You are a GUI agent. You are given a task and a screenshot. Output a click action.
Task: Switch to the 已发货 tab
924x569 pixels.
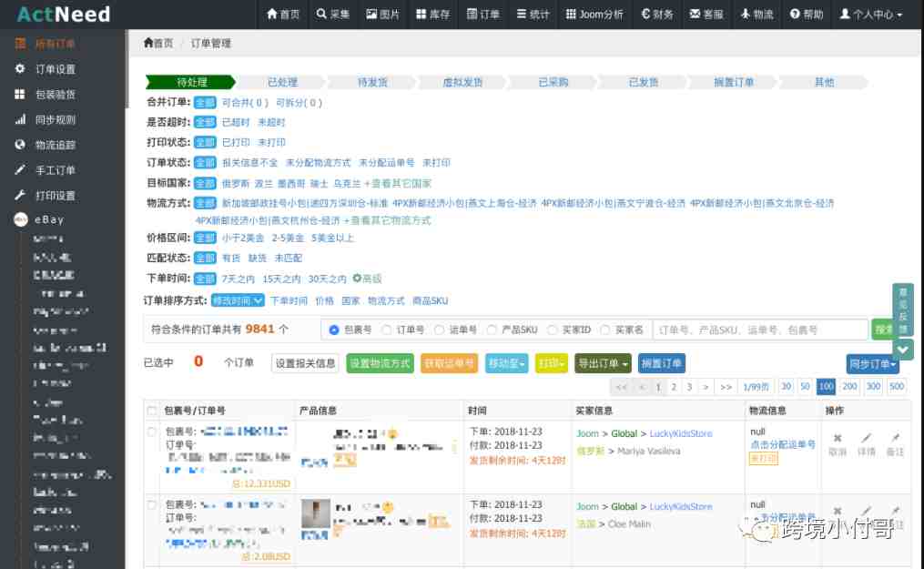(643, 82)
